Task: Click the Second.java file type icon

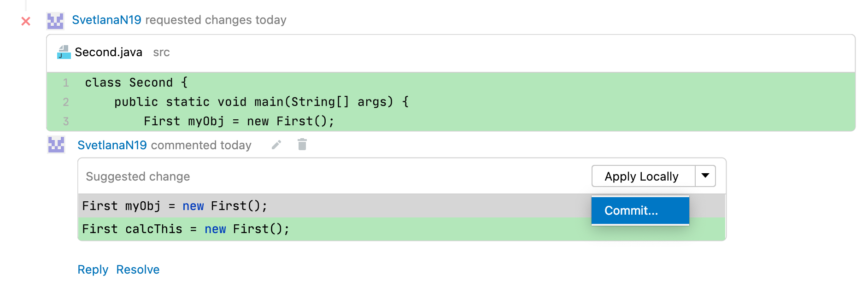Action: click(x=64, y=52)
